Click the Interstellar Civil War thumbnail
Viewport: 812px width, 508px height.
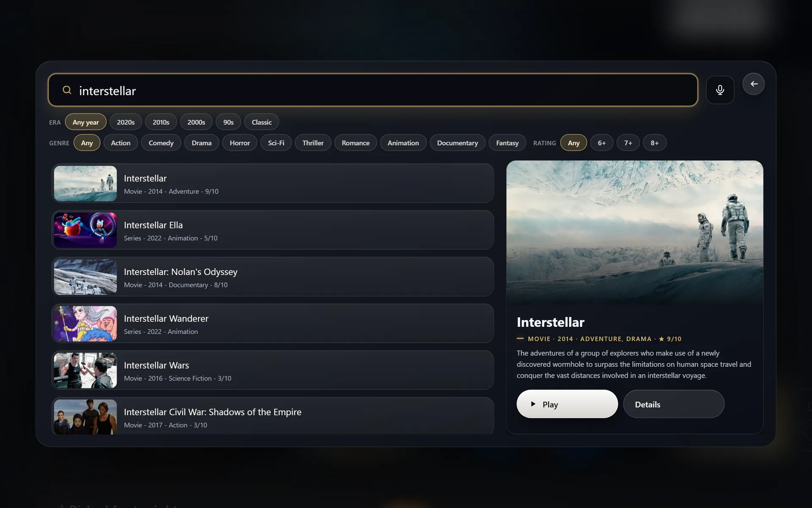(x=85, y=417)
